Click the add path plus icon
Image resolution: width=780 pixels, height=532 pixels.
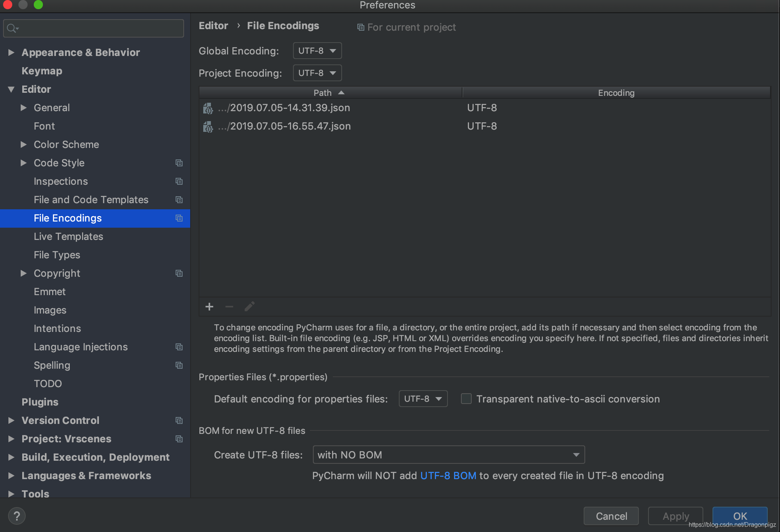coord(209,307)
